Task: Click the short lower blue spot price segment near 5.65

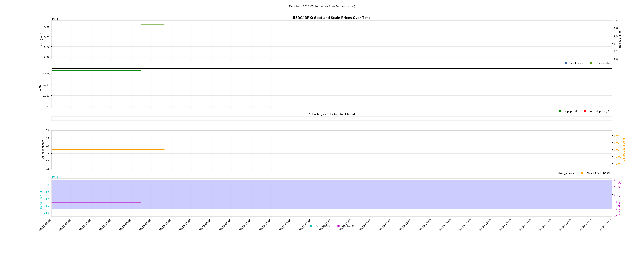Action: (153, 57)
